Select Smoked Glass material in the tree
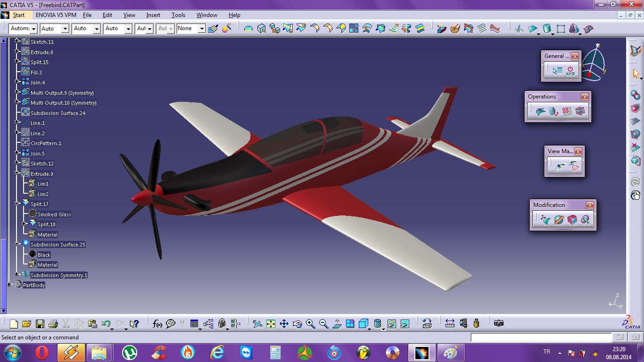The height and width of the screenshot is (362, 644). click(x=54, y=214)
